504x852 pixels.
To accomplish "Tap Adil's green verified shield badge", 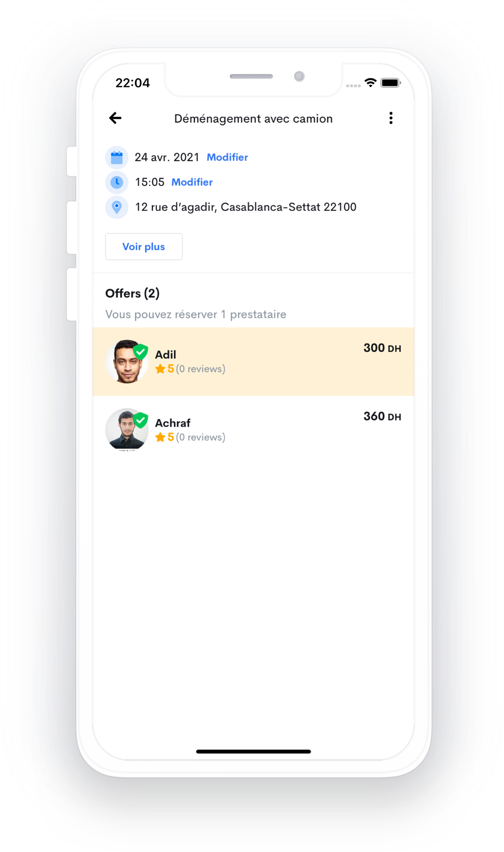I will tap(141, 351).
